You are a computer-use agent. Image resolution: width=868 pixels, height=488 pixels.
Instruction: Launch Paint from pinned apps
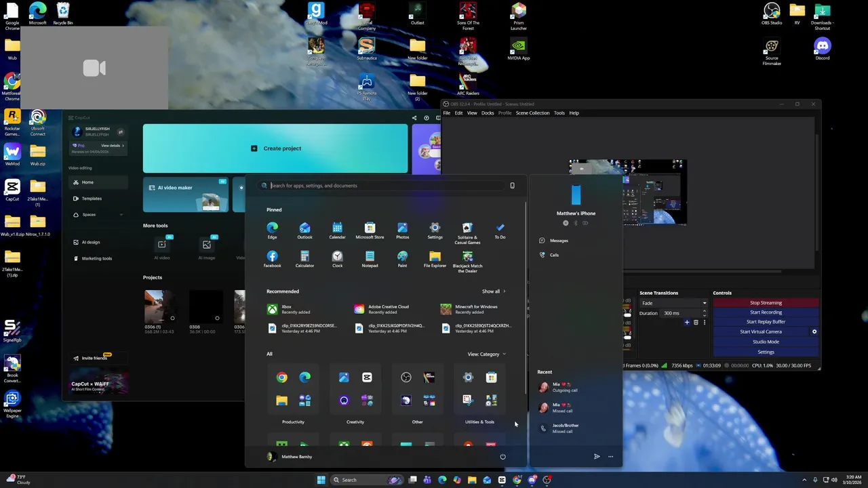tap(402, 259)
